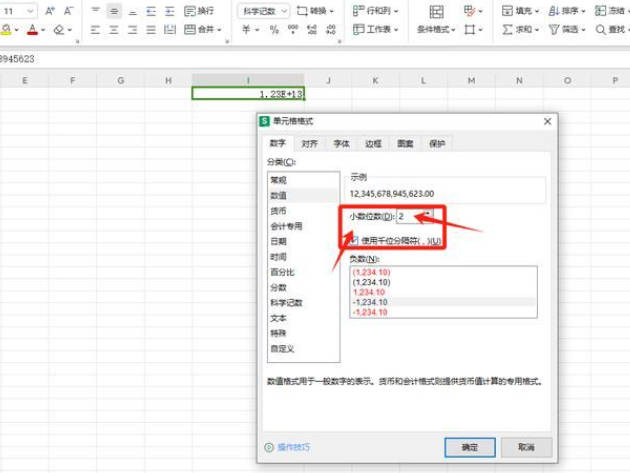
Task: Open the 求和 sum dropdown
Action: (x=520, y=29)
